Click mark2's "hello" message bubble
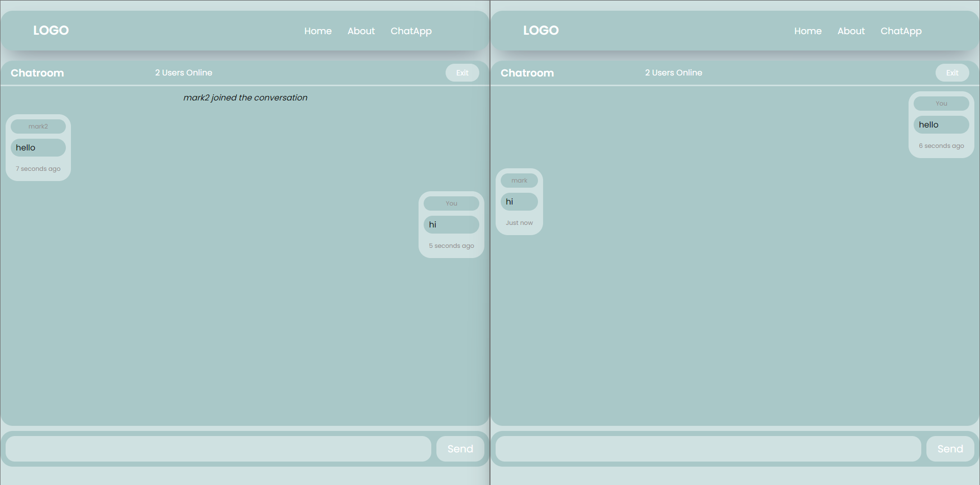Screen dimensions: 980x485 point(38,148)
